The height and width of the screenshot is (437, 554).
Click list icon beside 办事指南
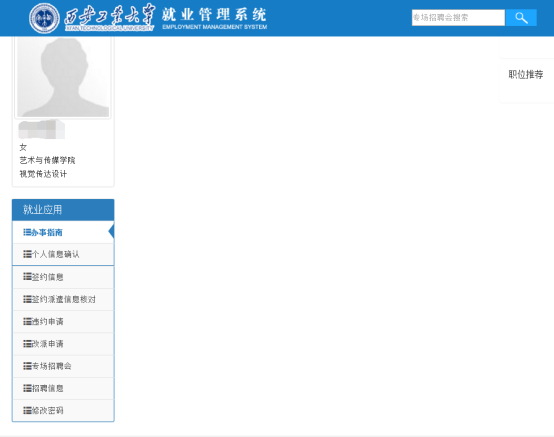27,232
